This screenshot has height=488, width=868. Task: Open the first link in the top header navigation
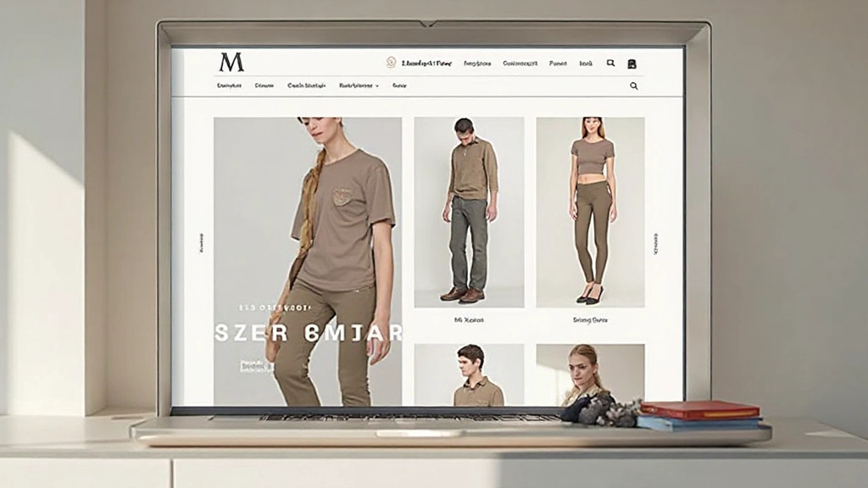coord(426,62)
